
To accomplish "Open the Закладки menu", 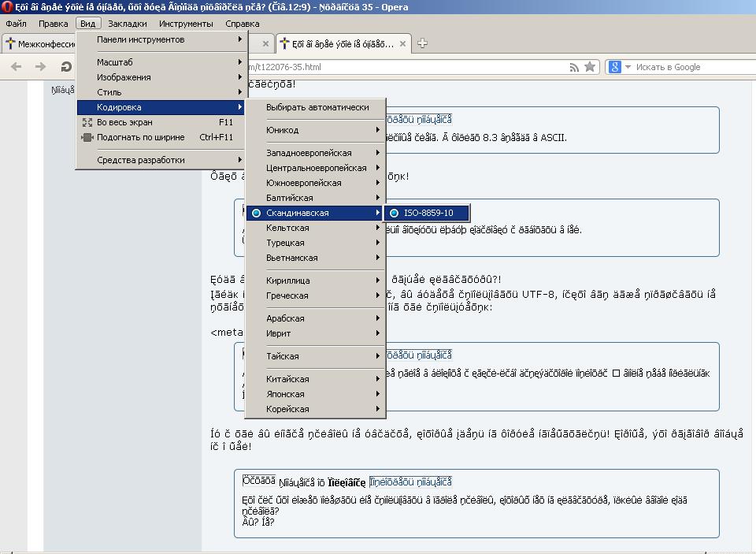I will 127,24.
